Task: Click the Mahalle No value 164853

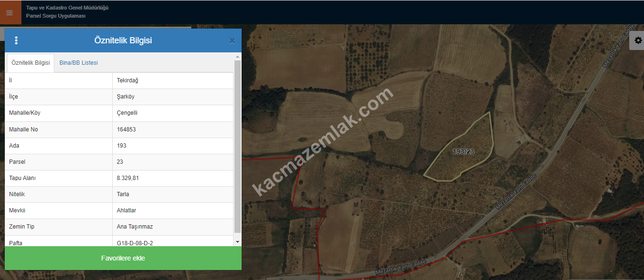Action: pyautogui.click(x=127, y=130)
